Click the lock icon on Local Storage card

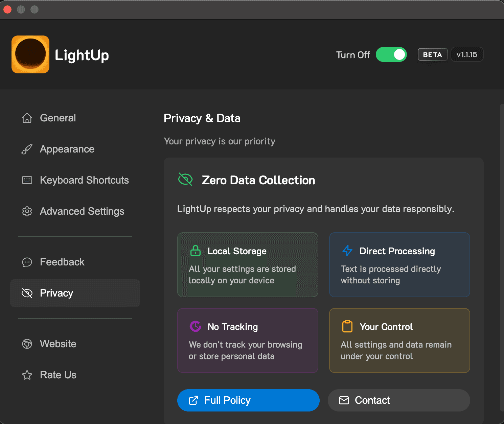[x=195, y=251]
